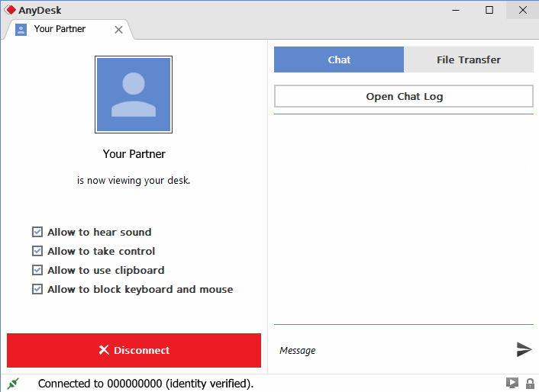Toggle Allow to use clipboard checkbox
Image resolution: width=539 pixels, height=392 pixels.
click(37, 270)
